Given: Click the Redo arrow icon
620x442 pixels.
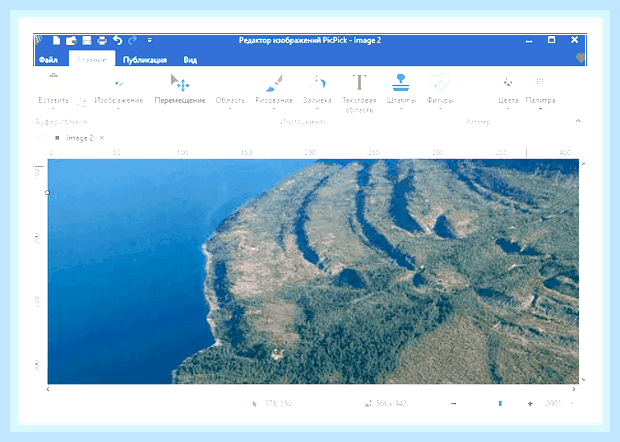Looking at the screenshot, I should 132,40.
